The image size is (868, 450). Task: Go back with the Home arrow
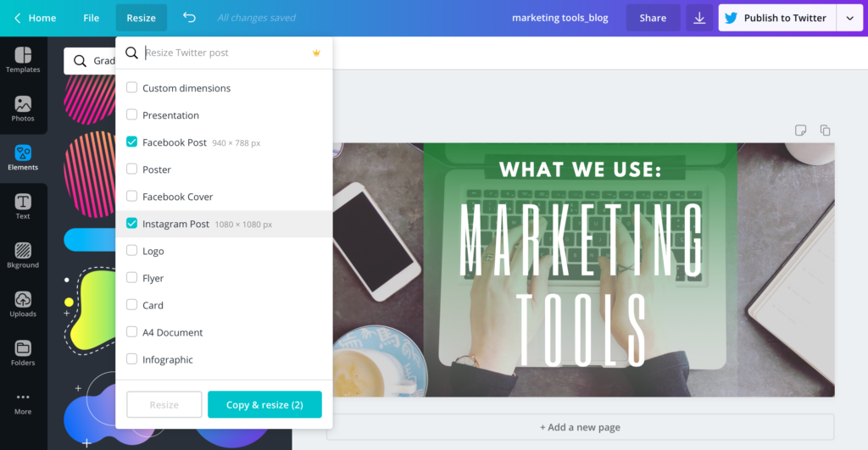click(17, 18)
